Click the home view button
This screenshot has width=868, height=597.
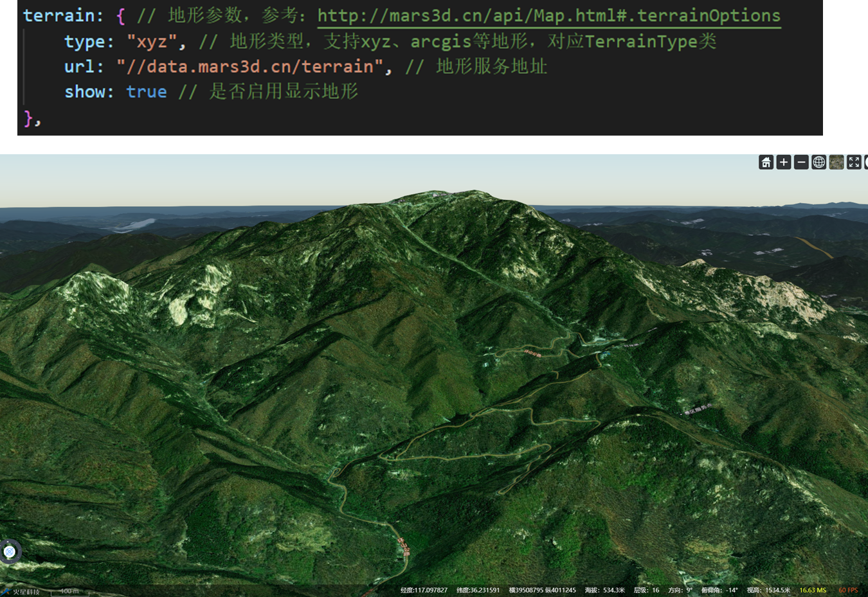coord(766,163)
